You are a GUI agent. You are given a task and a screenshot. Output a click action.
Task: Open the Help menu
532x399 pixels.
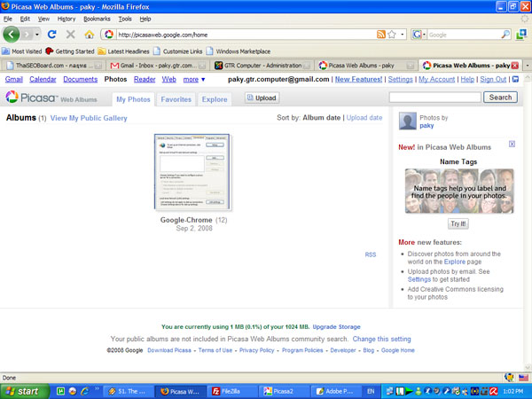coord(145,19)
